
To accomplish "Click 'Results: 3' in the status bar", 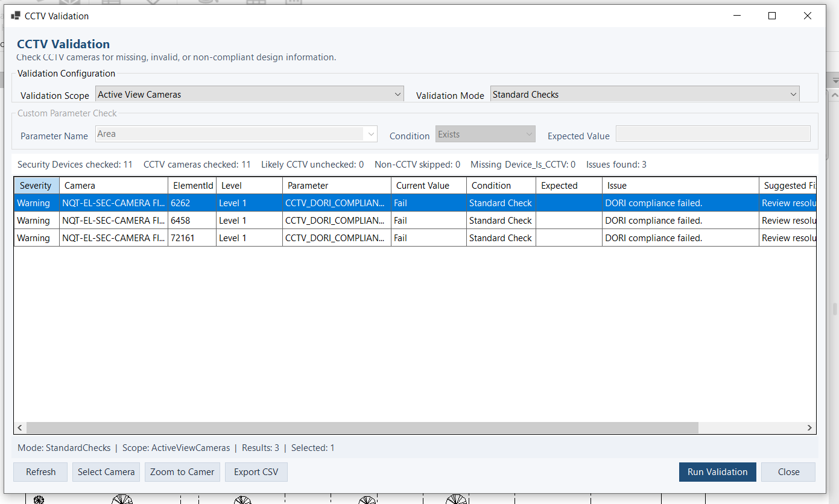I will click(261, 448).
